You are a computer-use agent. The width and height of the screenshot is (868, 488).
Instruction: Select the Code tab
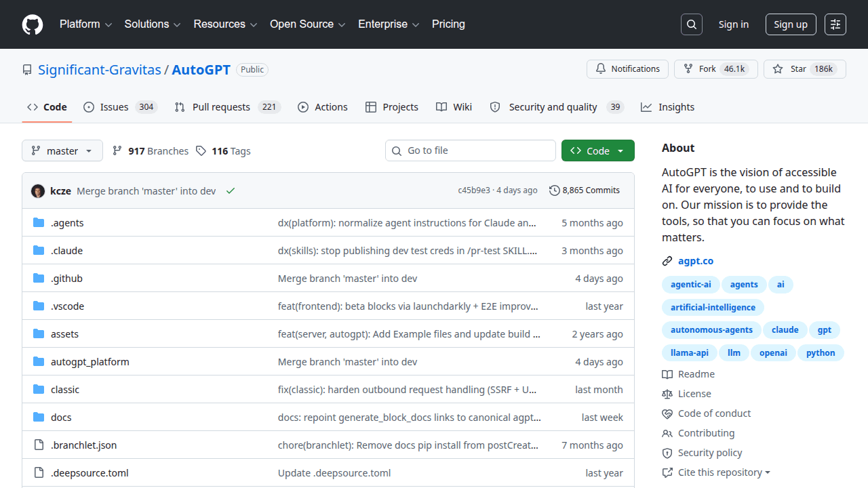[x=47, y=107]
